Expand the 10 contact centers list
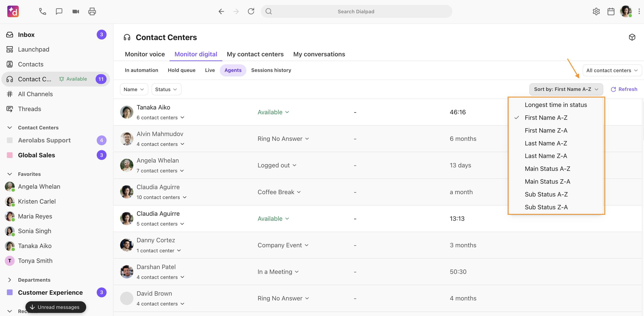 [162, 197]
